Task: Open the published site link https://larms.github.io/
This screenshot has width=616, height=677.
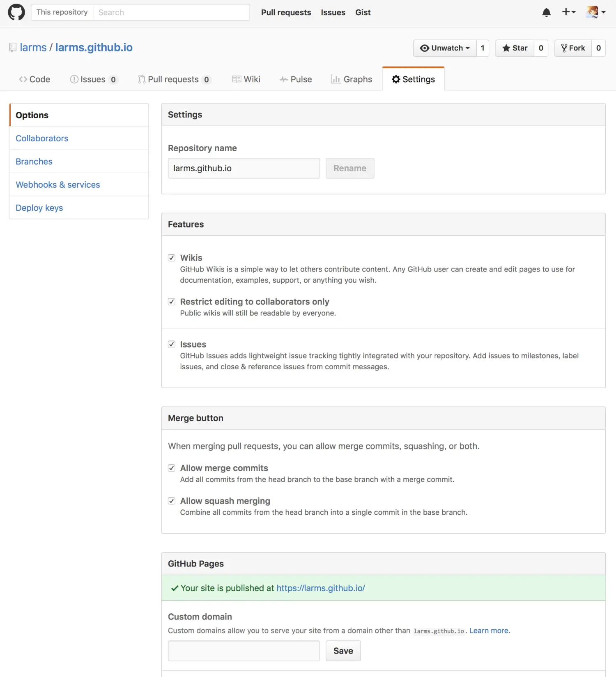Action: point(321,588)
